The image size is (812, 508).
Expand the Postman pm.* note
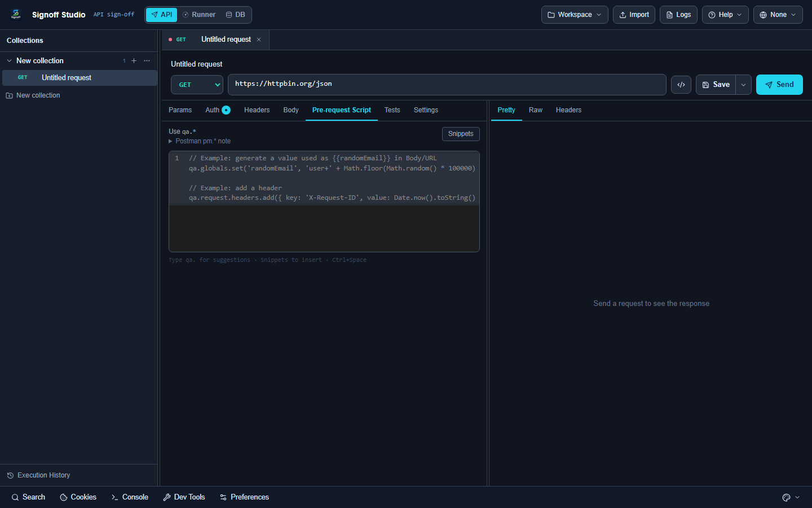(200, 141)
